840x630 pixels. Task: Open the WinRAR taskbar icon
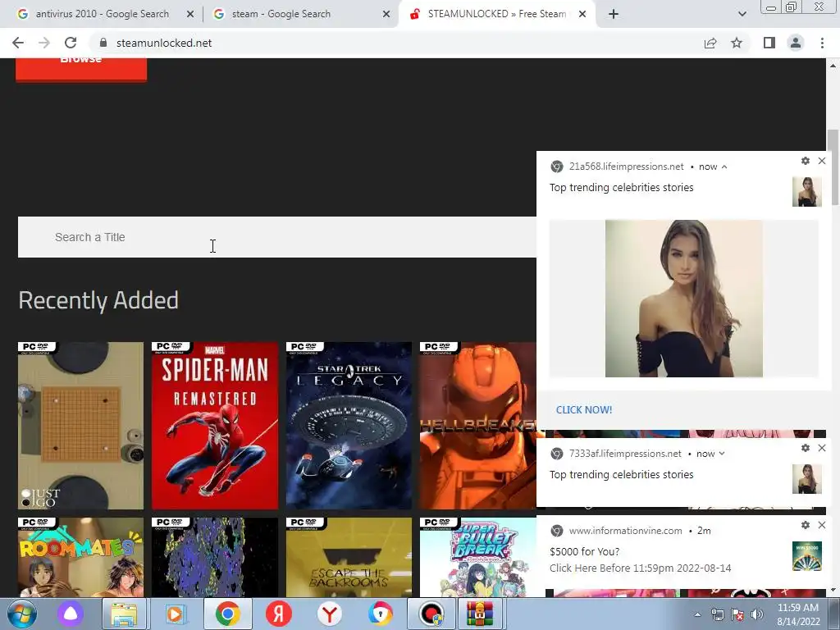point(479,614)
